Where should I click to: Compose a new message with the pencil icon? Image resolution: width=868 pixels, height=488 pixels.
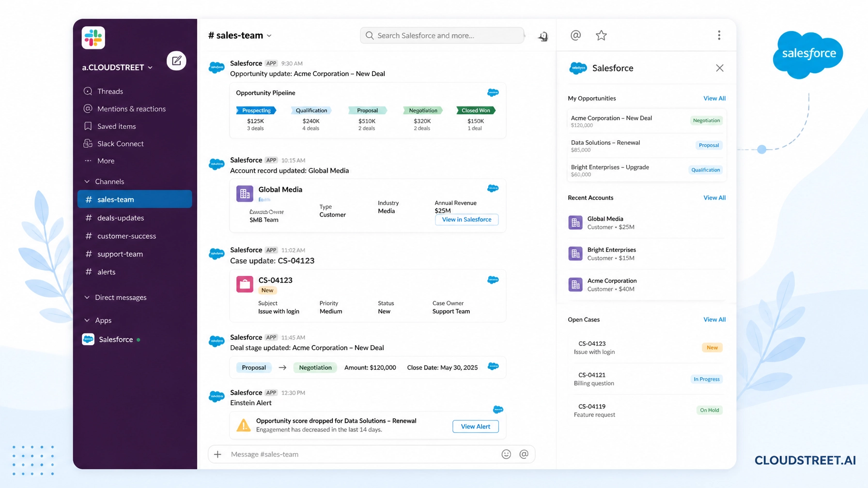point(176,61)
